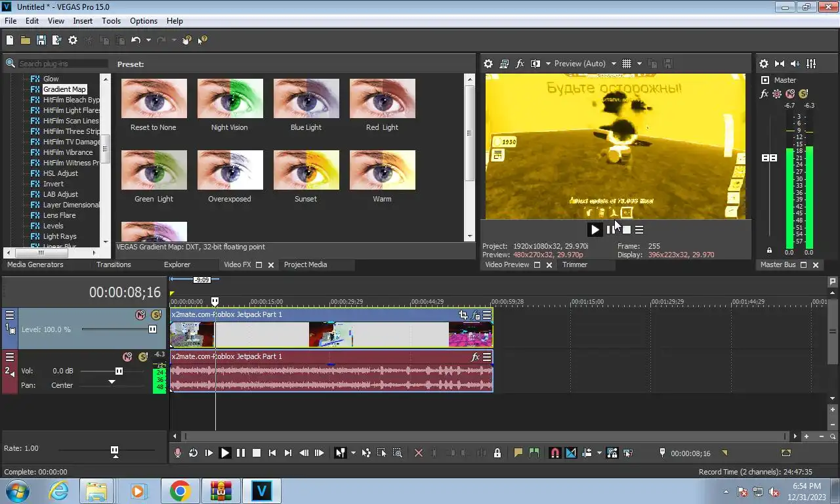Insert a marker with the marker icon
Screen dimensions: 840x504
click(x=518, y=453)
